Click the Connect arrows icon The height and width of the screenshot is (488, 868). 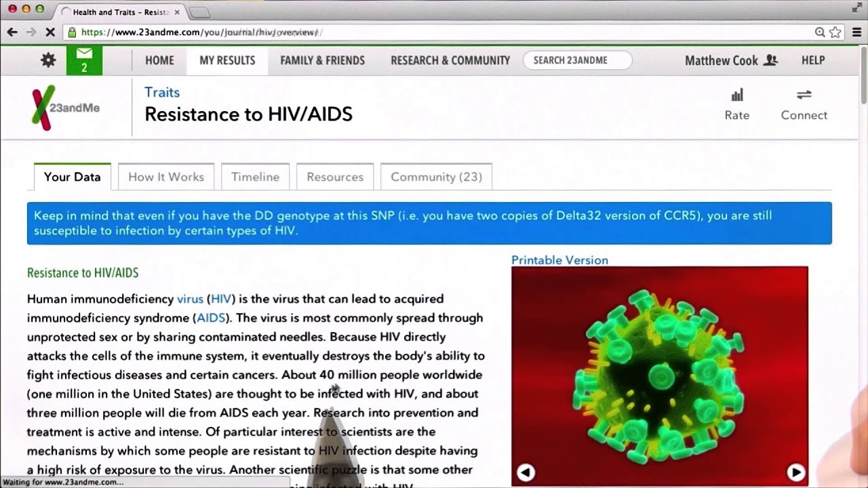point(804,95)
